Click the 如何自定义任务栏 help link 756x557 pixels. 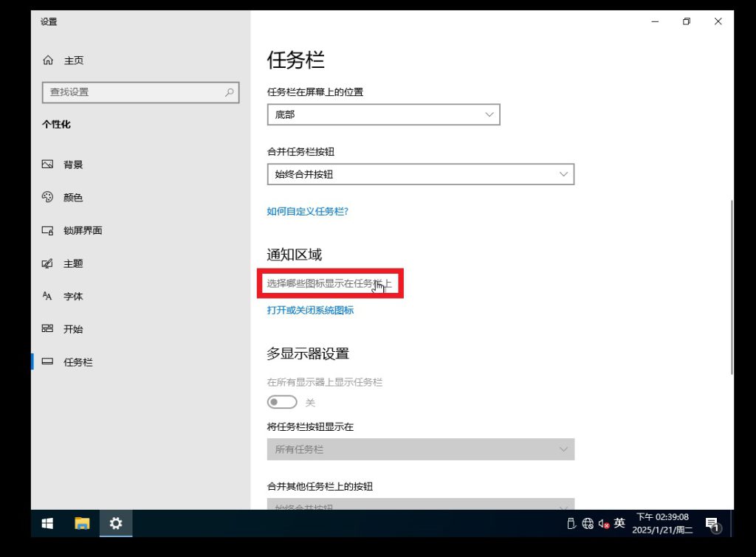pyautogui.click(x=307, y=211)
